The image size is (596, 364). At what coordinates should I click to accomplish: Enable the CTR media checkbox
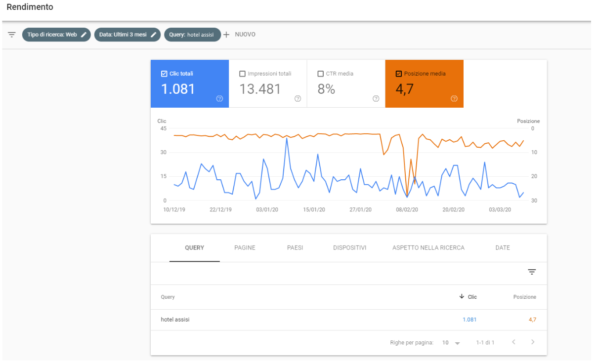pos(320,74)
